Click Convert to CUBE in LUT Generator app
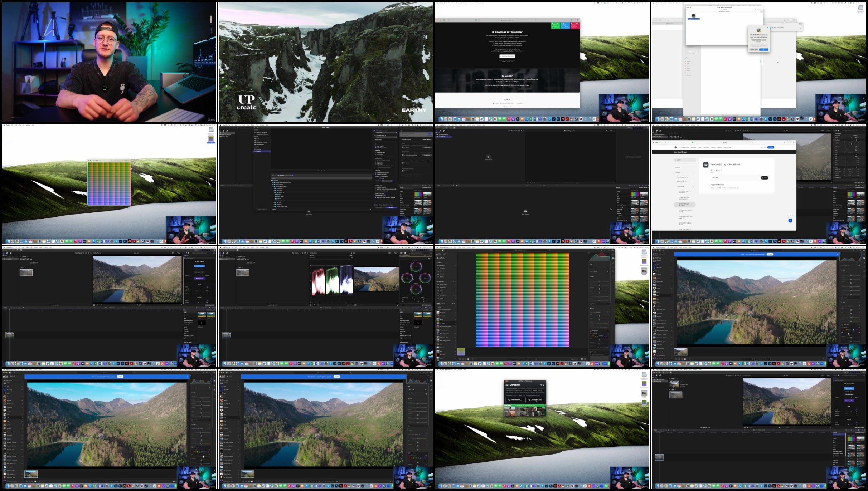This screenshot has width=868, height=491. pyautogui.click(x=535, y=400)
